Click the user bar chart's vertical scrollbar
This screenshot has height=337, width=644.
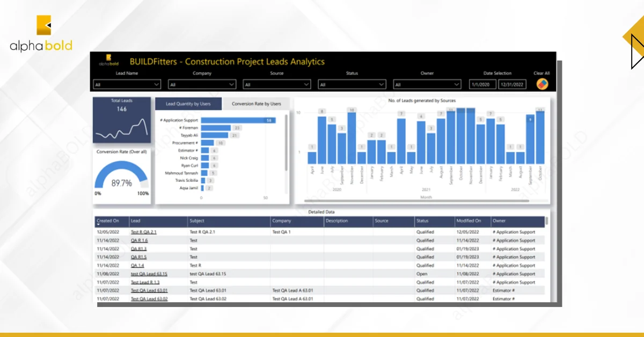(x=286, y=142)
